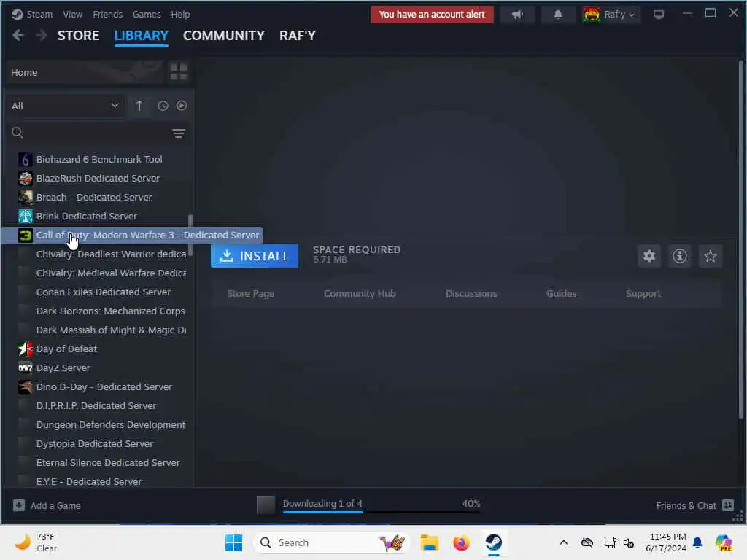Select Dystopia Dedicated Server
Viewport: 747px width, 560px height.
click(x=95, y=443)
